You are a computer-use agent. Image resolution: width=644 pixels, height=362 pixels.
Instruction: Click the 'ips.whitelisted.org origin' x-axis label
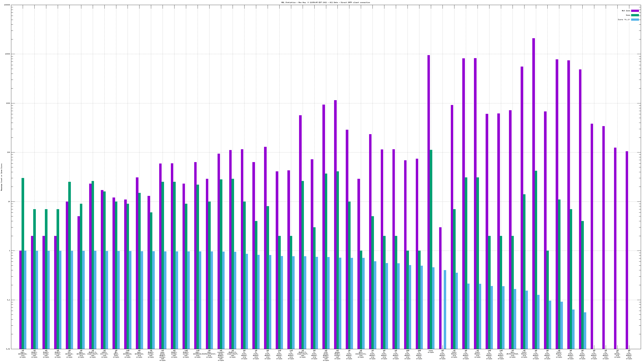point(513,354)
